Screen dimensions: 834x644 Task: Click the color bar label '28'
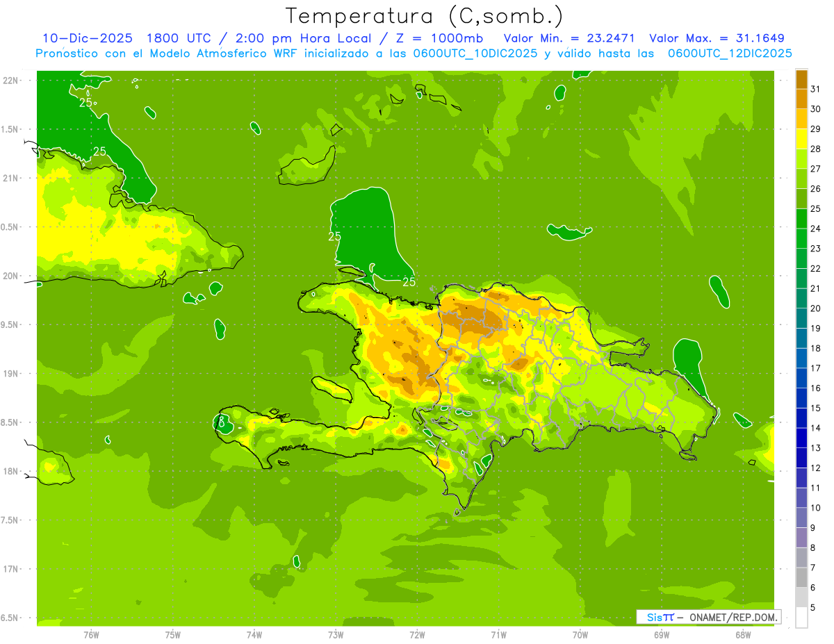[816, 149]
